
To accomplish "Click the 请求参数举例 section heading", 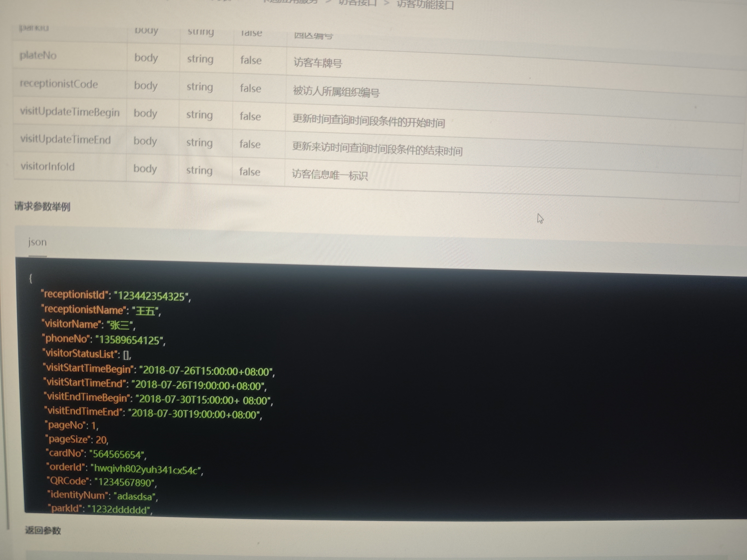I will pyautogui.click(x=42, y=206).
